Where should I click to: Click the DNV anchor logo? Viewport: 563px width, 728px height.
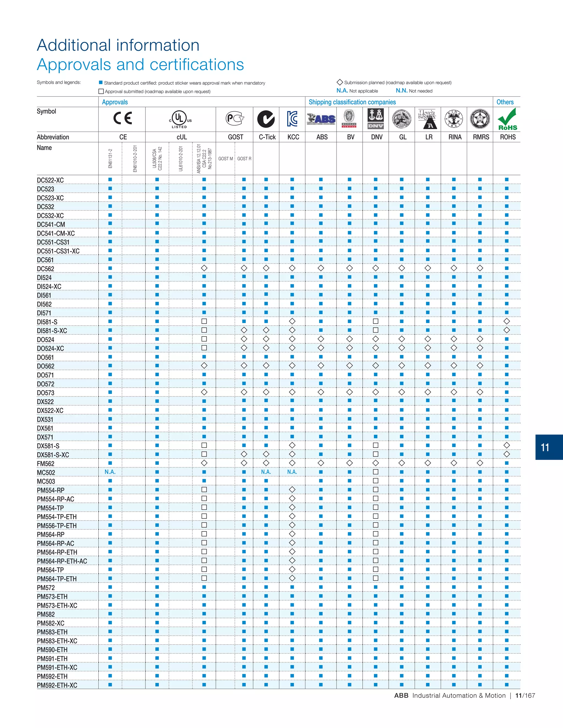pyautogui.click(x=376, y=119)
